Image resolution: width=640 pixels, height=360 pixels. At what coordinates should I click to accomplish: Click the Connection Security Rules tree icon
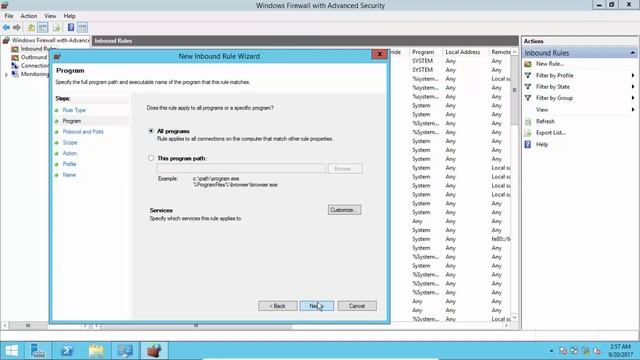(x=15, y=66)
